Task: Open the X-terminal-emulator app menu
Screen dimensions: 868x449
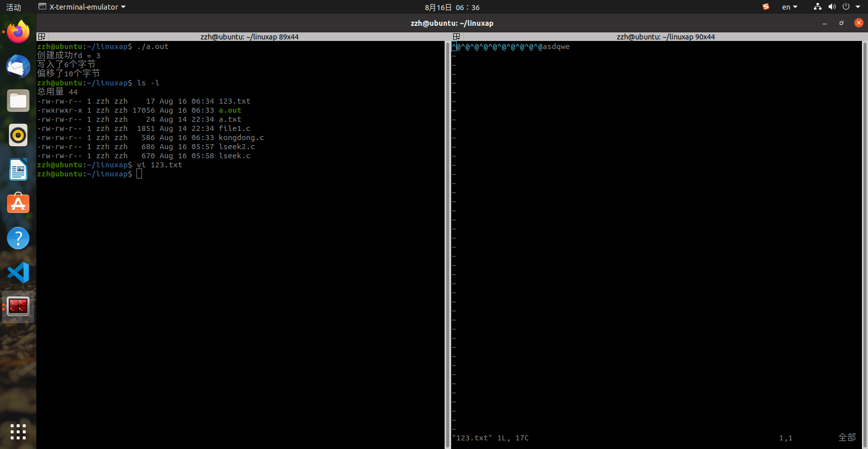Action: [x=82, y=7]
